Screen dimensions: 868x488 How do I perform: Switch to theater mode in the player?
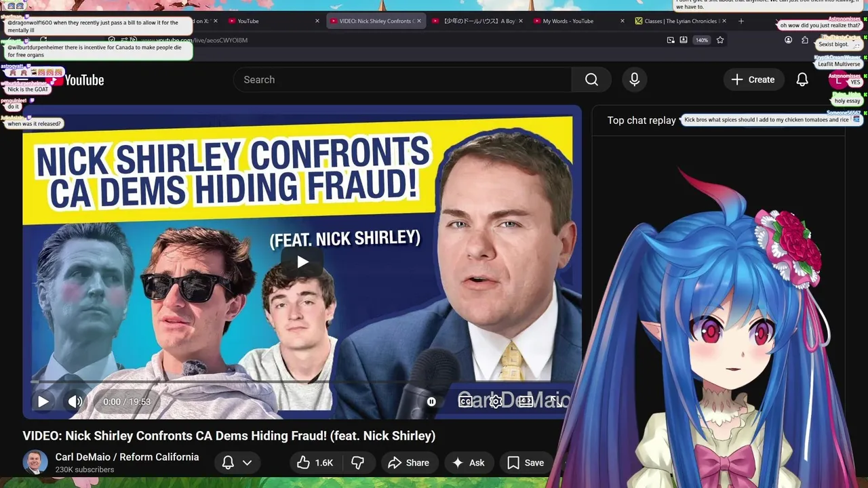click(x=526, y=401)
